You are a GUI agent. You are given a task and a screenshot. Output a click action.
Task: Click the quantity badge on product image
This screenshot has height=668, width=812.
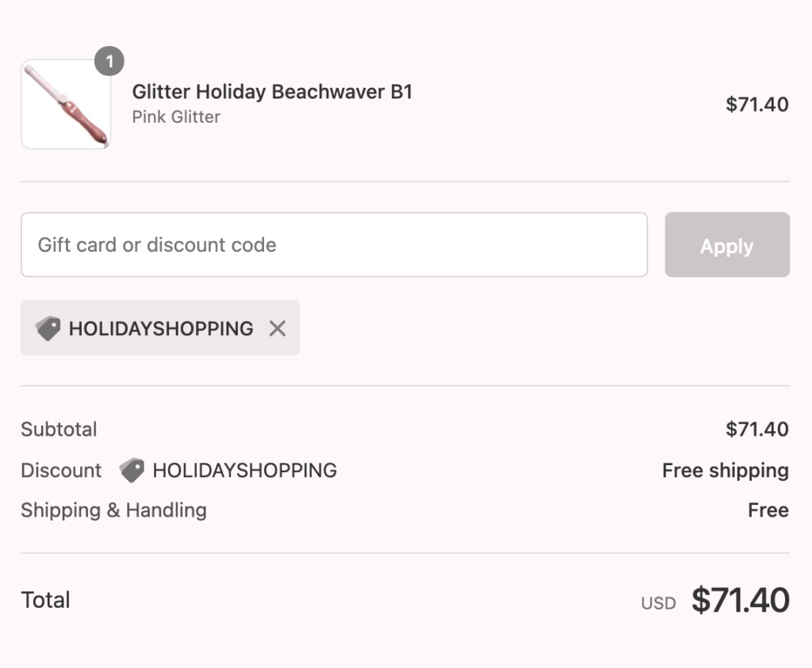point(109,61)
